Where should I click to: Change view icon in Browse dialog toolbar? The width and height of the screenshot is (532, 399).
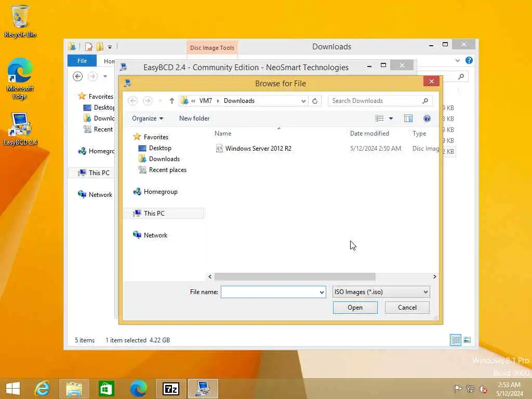(x=379, y=118)
